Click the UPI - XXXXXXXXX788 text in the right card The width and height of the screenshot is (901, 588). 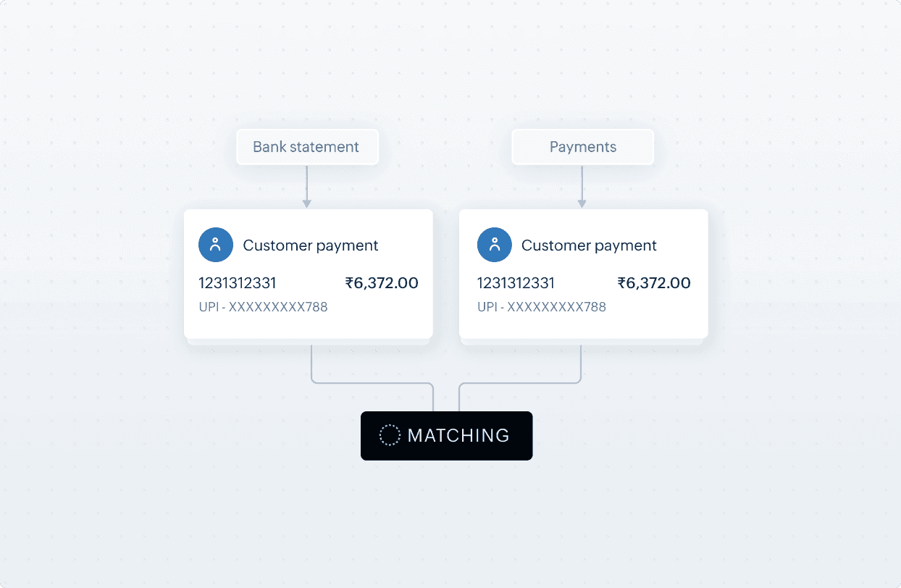(x=541, y=307)
